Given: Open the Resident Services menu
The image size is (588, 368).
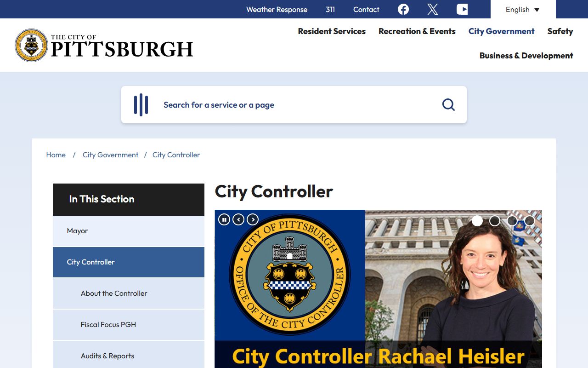Looking at the screenshot, I should pyautogui.click(x=332, y=31).
